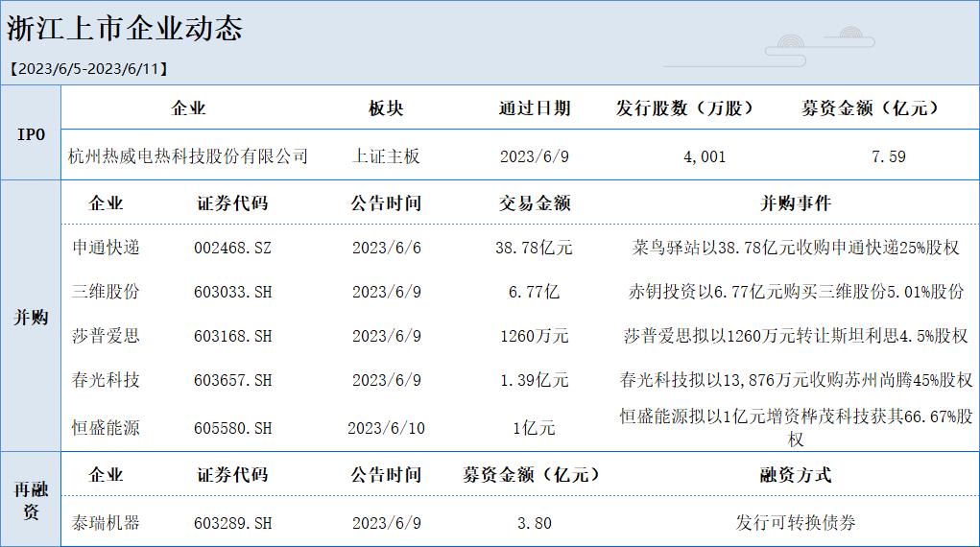This screenshot has width=980, height=547.
Task: Select the 再融资 section label
Action: 31,500
